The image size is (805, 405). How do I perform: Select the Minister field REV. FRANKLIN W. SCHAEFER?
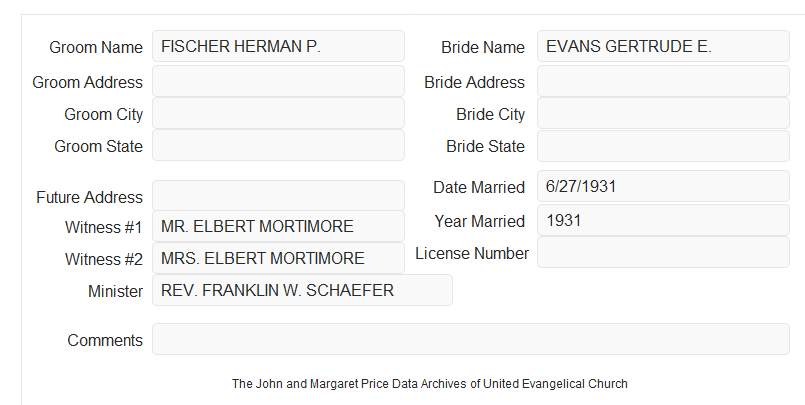[x=302, y=290]
